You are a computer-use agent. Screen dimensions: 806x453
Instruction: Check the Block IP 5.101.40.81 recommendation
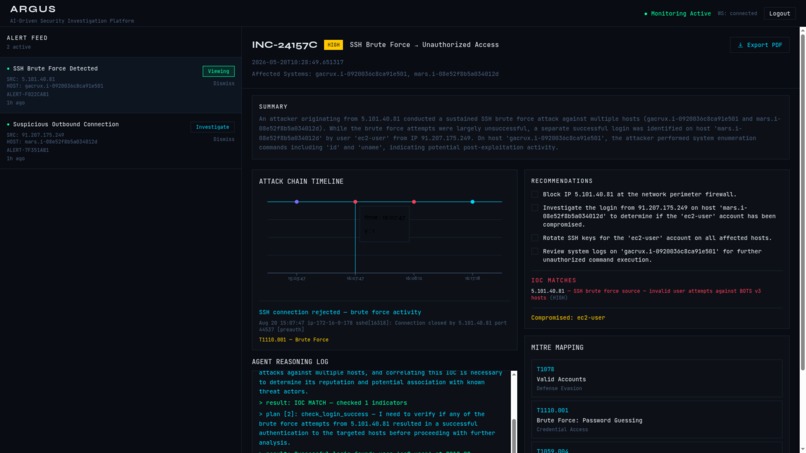pyautogui.click(x=535, y=194)
